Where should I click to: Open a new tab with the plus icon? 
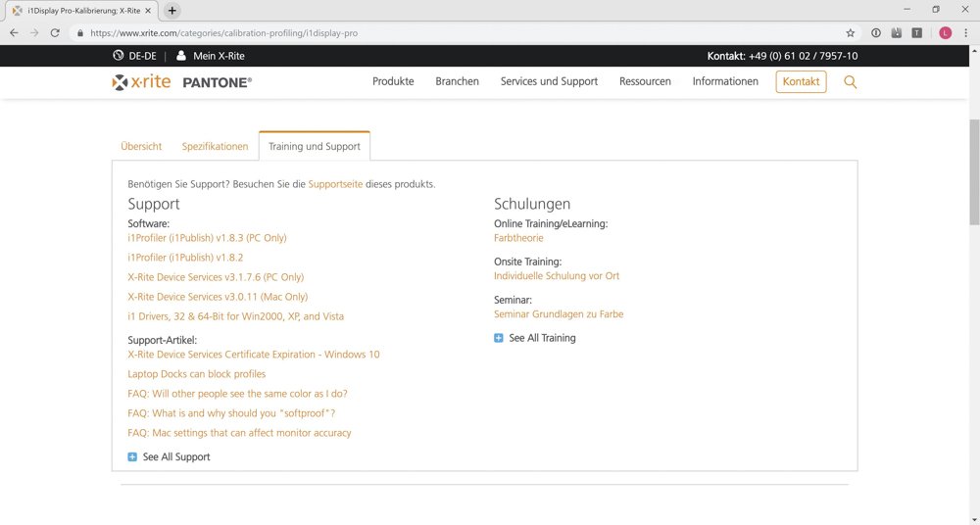click(x=172, y=10)
